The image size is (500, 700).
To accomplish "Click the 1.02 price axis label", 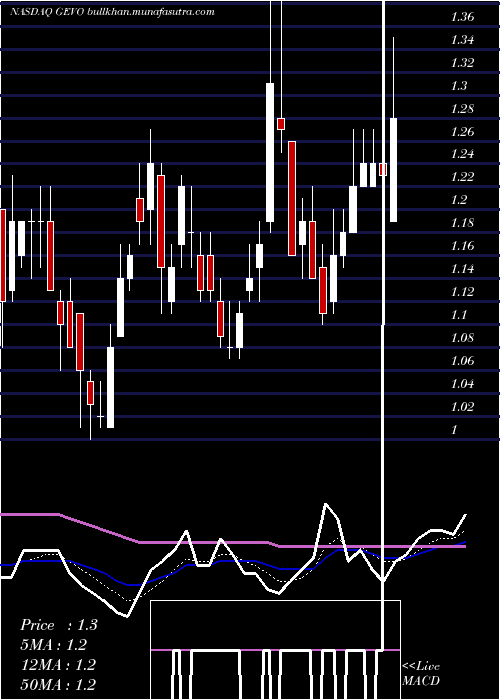I will [462, 406].
